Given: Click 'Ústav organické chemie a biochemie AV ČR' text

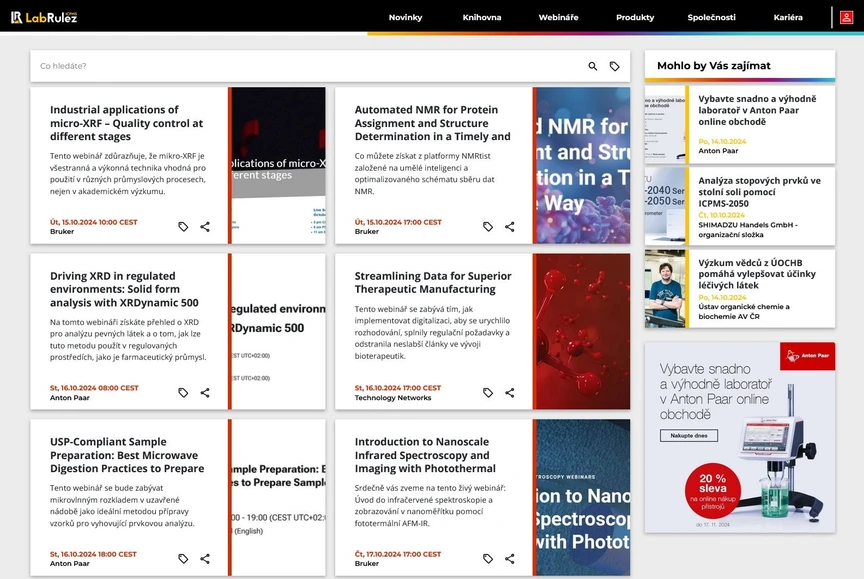Looking at the screenshot, I should click(x=744, y=311).
